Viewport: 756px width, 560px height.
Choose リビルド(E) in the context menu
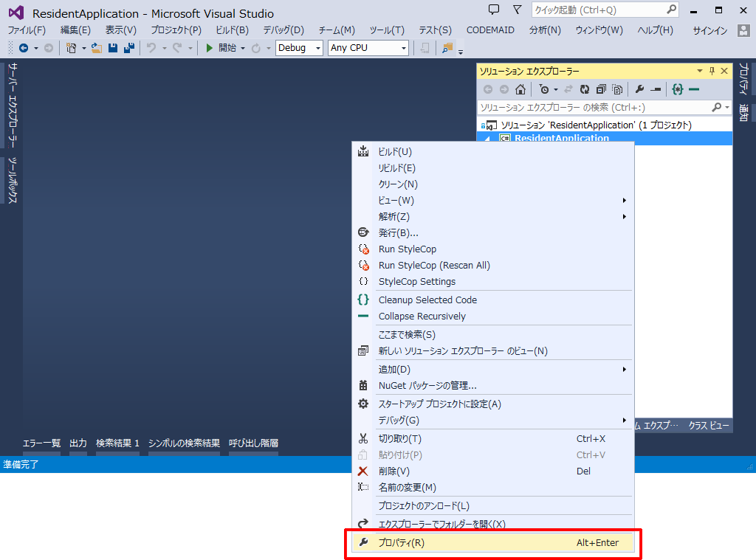[x=492, y=168]
